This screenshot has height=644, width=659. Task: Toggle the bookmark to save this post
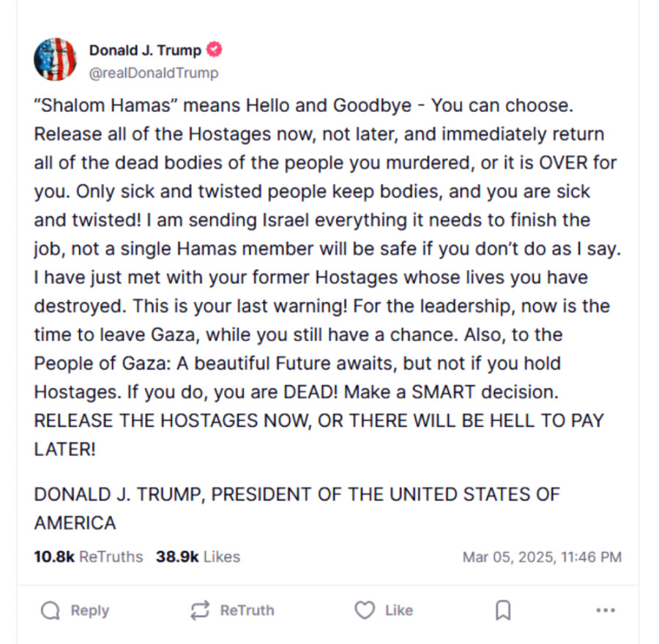[x=502, y=610]
